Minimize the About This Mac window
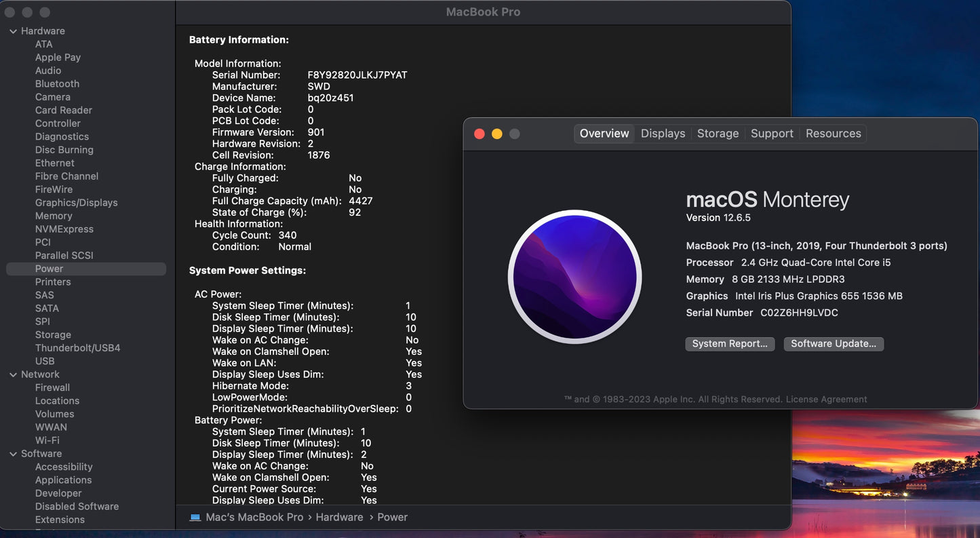The image size is (980, 538). pos(497,134)
